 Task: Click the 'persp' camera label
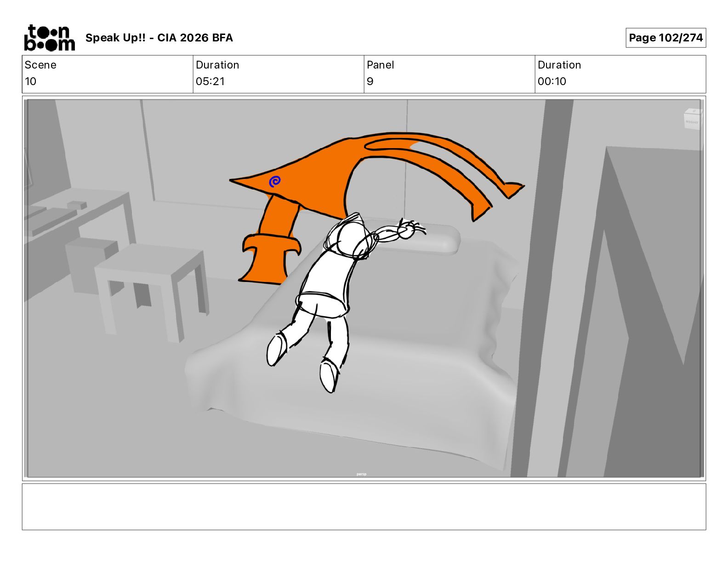click(362, 474)
